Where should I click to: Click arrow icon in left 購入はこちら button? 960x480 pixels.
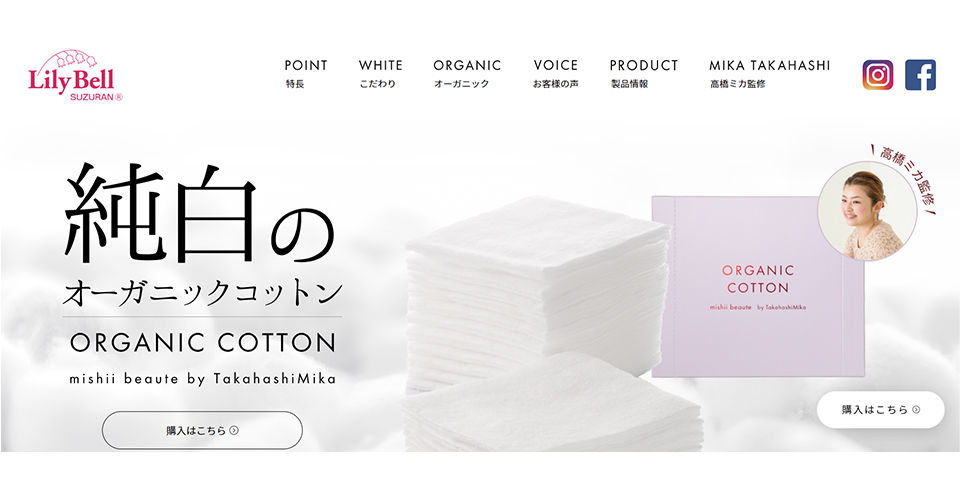coord(234,430)
